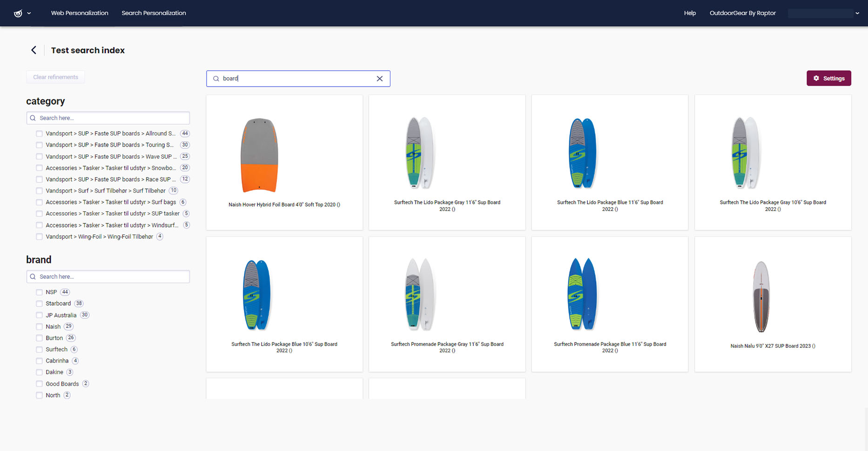Viewport: 868px width, 451px height.
Task: Click the gear icon on Settings button
Action: tap(816, 78)
